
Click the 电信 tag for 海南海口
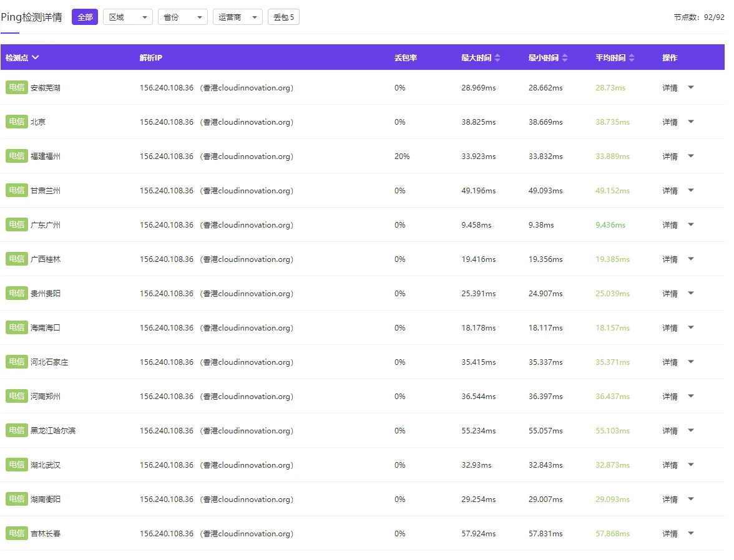coord(17,327)
